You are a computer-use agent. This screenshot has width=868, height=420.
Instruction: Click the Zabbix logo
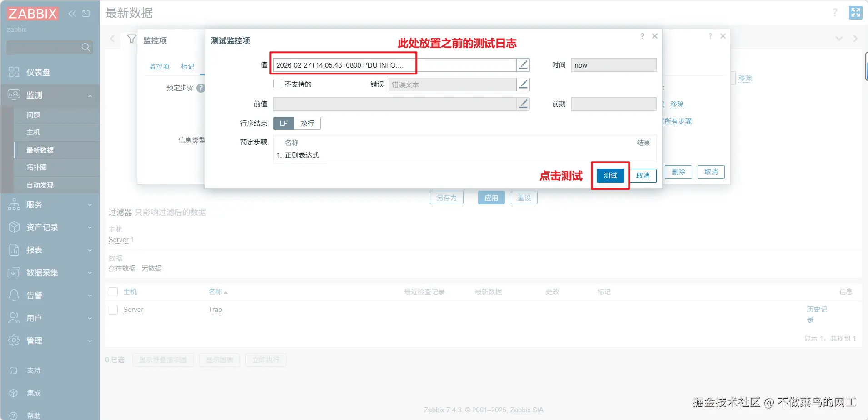[32, 14]
